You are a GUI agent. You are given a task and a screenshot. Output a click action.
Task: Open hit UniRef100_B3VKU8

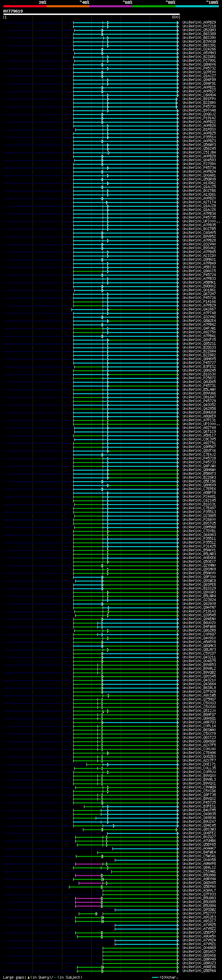[199, 41]
